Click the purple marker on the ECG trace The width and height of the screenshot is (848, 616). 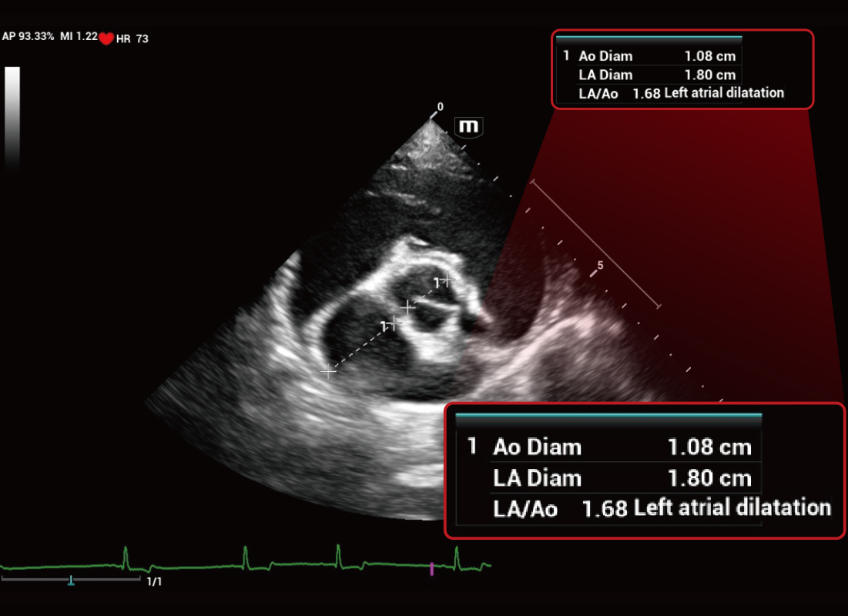(x=431, y=569)
